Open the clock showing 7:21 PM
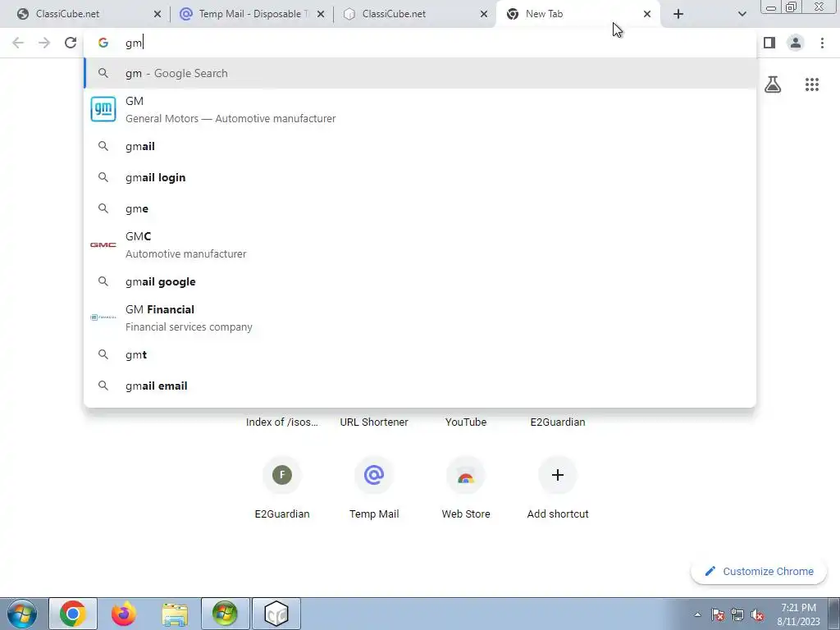Screen dimensions: 840x630 (x=798, y=614)
